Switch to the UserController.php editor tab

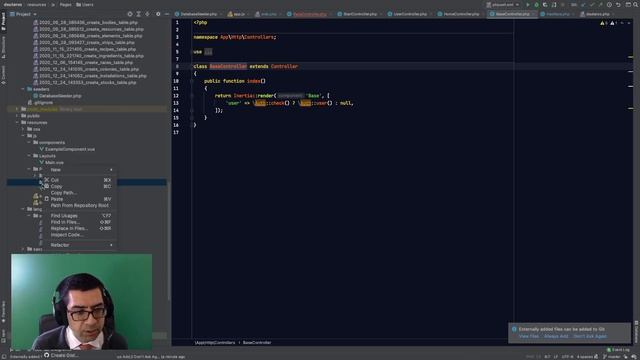(x=410, y=14)
